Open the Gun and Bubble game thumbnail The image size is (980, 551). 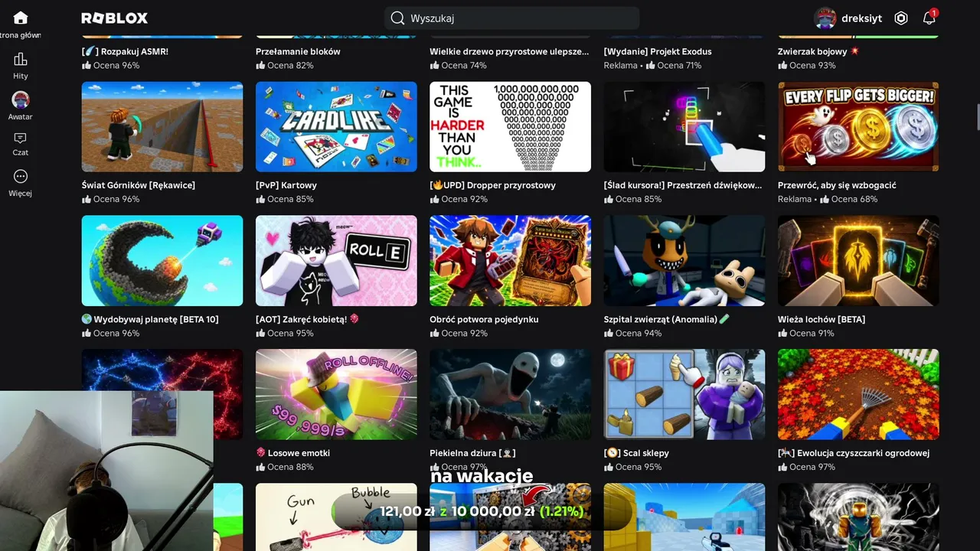click(336, 517)
